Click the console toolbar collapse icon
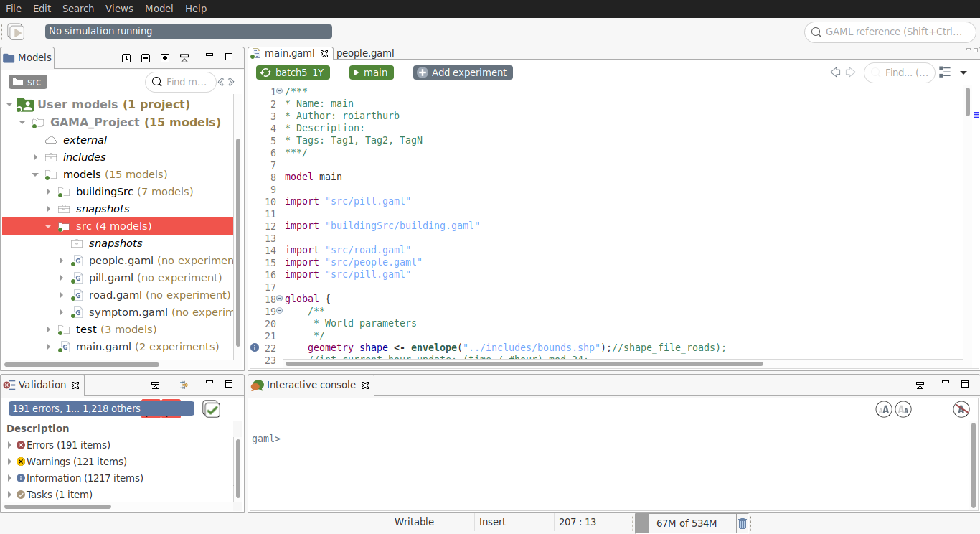The width and height of the screenshot is (980, 534). pyautogui.click(x=920, y=385)
